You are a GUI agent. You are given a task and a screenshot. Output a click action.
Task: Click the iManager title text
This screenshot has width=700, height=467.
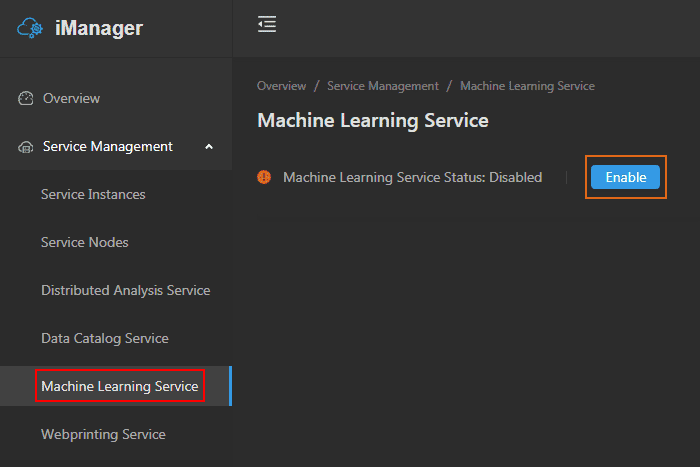[x=99, y=28]
